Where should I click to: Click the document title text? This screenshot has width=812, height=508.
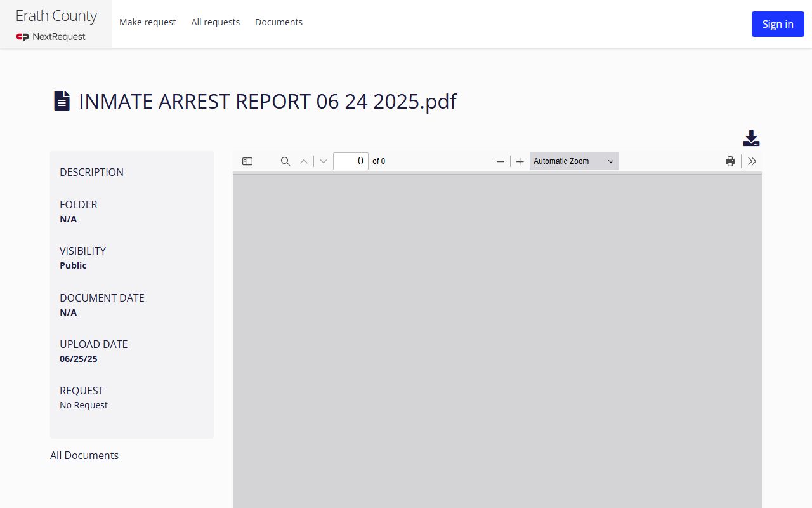(x=268, y=102)
